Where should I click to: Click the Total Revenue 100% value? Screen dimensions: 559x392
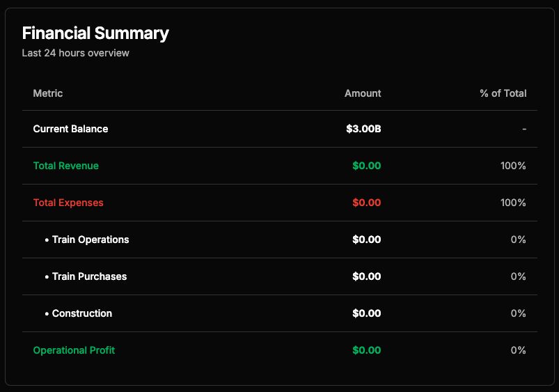click(513, 166)
